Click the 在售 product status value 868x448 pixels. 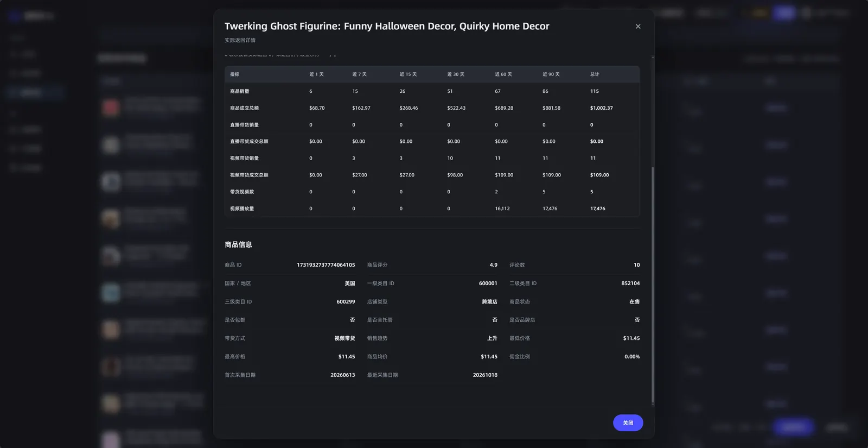(635, 302)
